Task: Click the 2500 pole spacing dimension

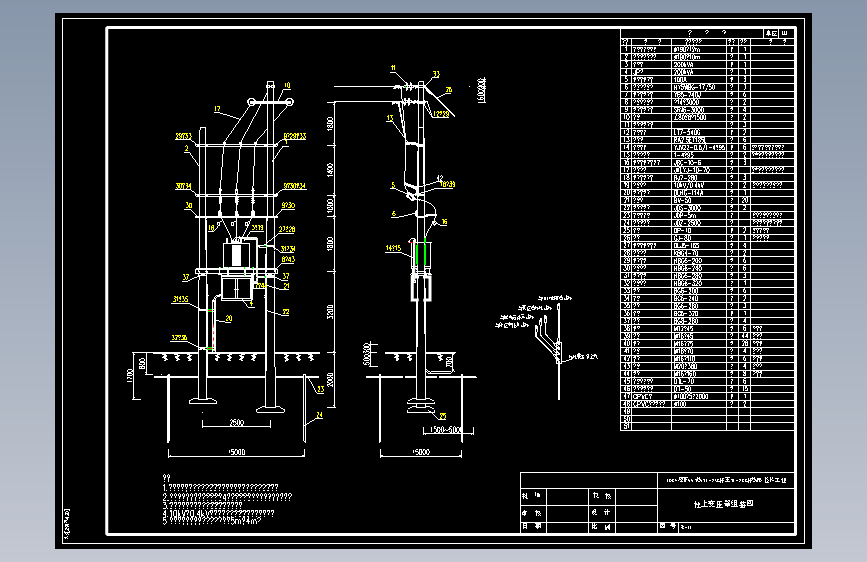Action: coord(237,423)
